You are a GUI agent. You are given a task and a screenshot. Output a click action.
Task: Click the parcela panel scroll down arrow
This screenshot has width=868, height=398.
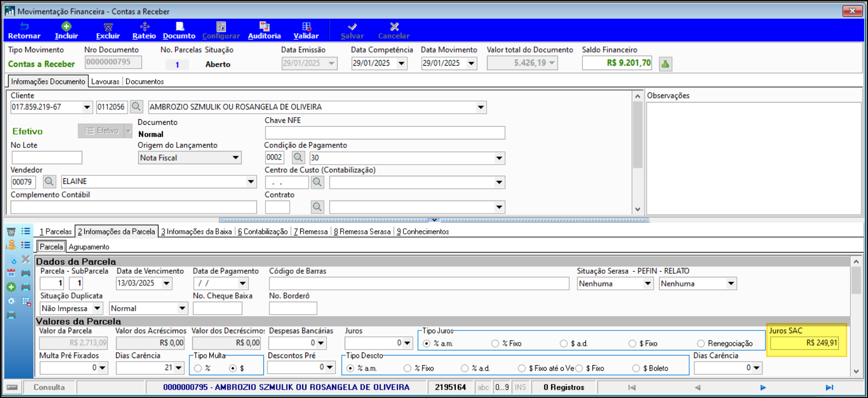click(856, 371)
